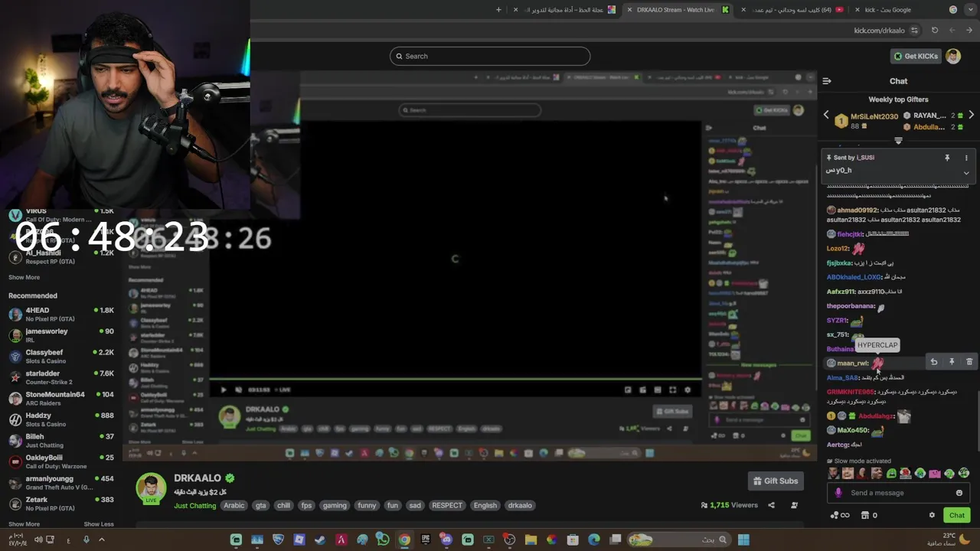Filter by Arabic tag
This screenshot has height=551, width=980.
pos(234,505)
